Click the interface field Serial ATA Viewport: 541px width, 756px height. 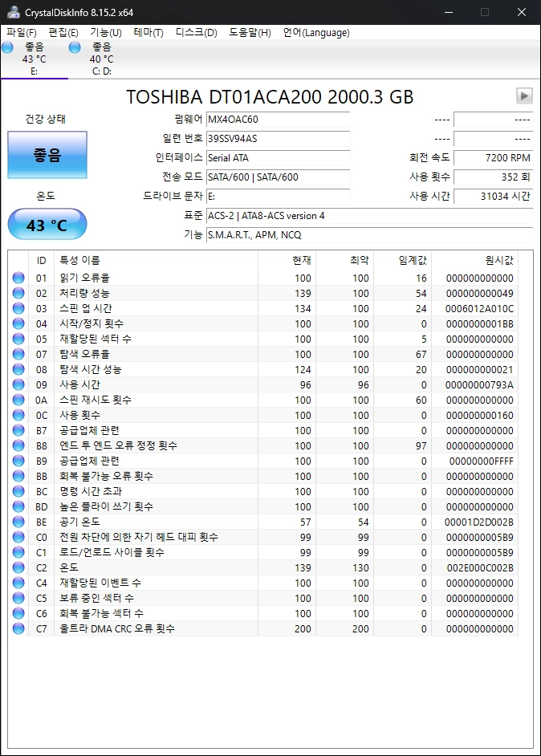pos(279,157)
